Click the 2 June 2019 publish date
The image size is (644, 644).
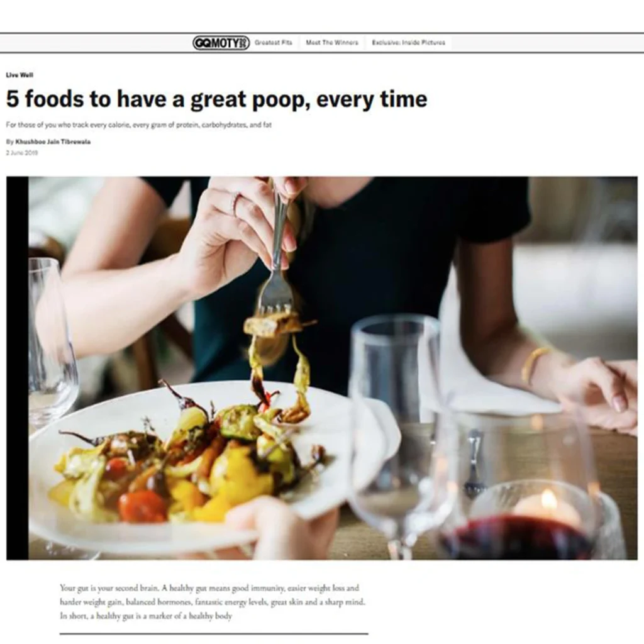(x=22, y=153)
